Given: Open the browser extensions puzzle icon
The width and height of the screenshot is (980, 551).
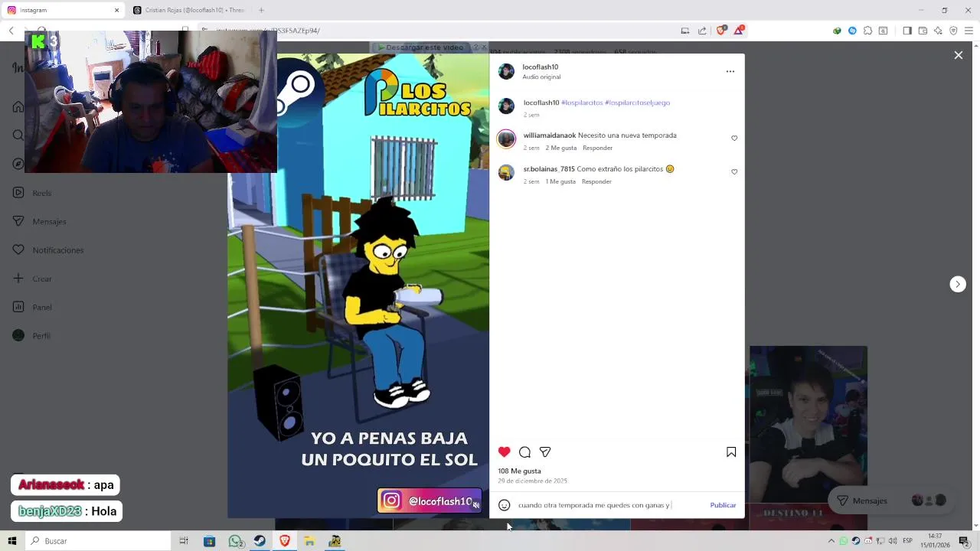Looking at the screenshot, I should click(x=867, y=31).
